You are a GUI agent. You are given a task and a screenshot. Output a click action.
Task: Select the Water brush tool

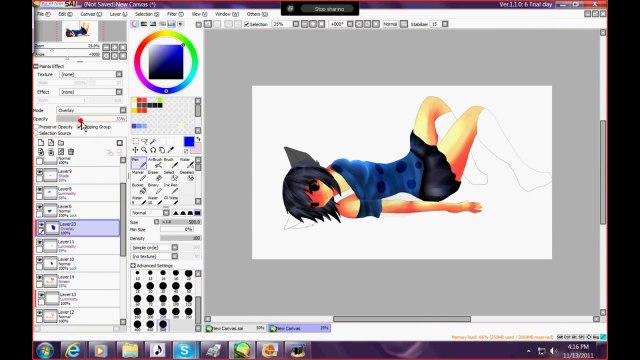[x=187, y=163]
